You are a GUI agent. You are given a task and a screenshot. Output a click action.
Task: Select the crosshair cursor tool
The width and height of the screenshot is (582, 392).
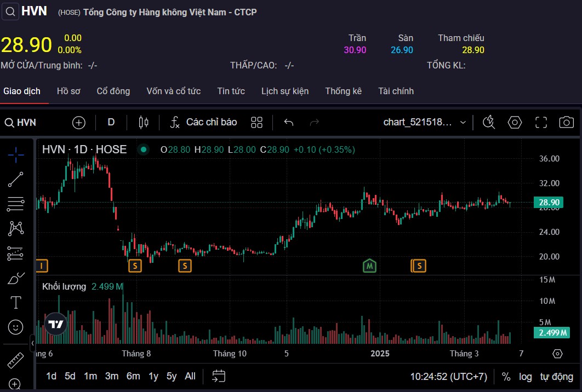(x=16, y=155)
